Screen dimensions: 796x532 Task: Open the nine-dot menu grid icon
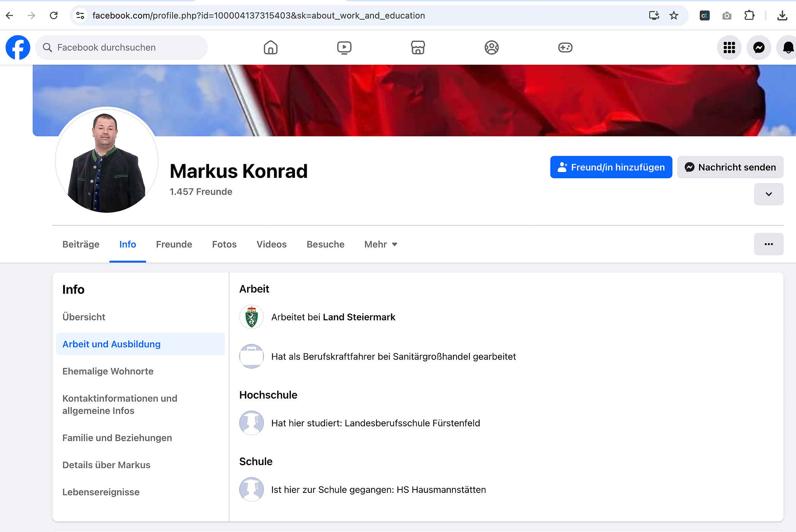coord(729,47)
